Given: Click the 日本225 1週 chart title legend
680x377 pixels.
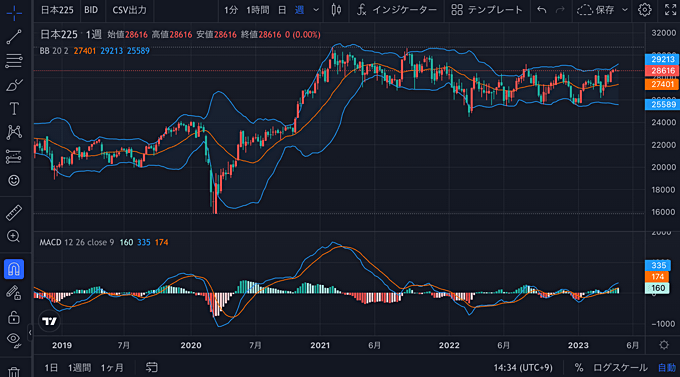Looking at the screenshot, I should point(71,34).
